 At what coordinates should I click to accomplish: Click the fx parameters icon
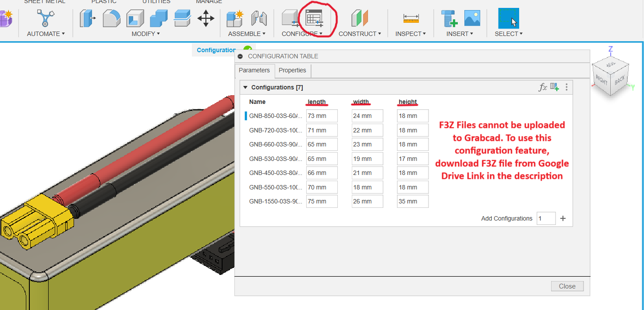[543, 87]
